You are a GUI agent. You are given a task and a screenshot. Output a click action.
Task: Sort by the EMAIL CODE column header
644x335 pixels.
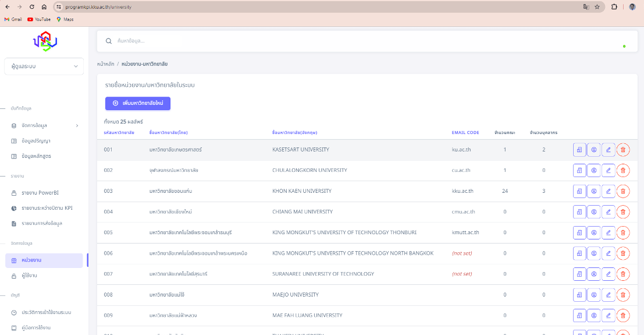click(465, 132)
